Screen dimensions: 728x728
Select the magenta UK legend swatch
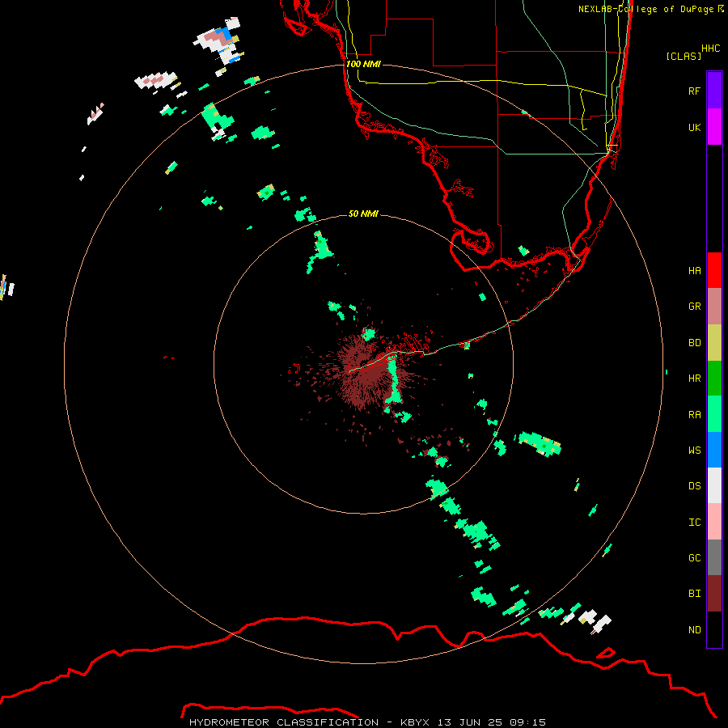click(x=714, y=127)
